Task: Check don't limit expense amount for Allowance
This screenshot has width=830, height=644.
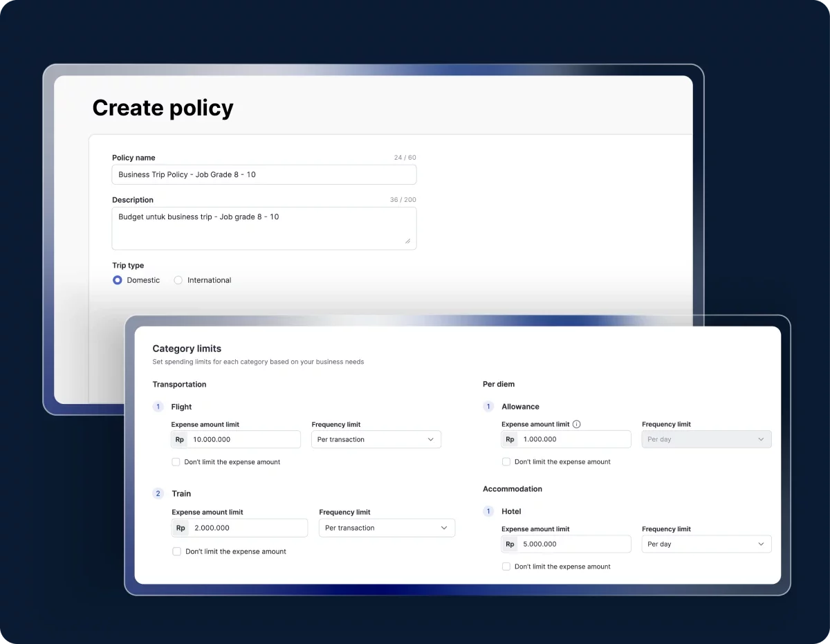Action: click(506, 462)
